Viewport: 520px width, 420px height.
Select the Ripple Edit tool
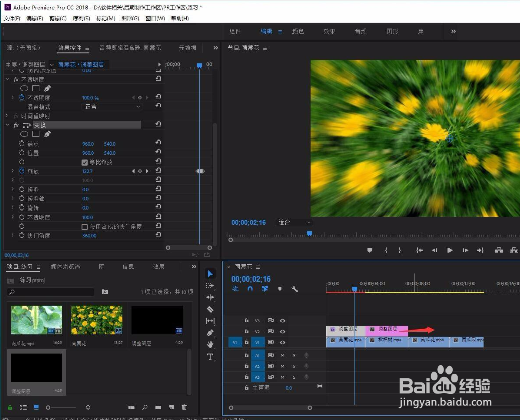(x=210, y=297)
